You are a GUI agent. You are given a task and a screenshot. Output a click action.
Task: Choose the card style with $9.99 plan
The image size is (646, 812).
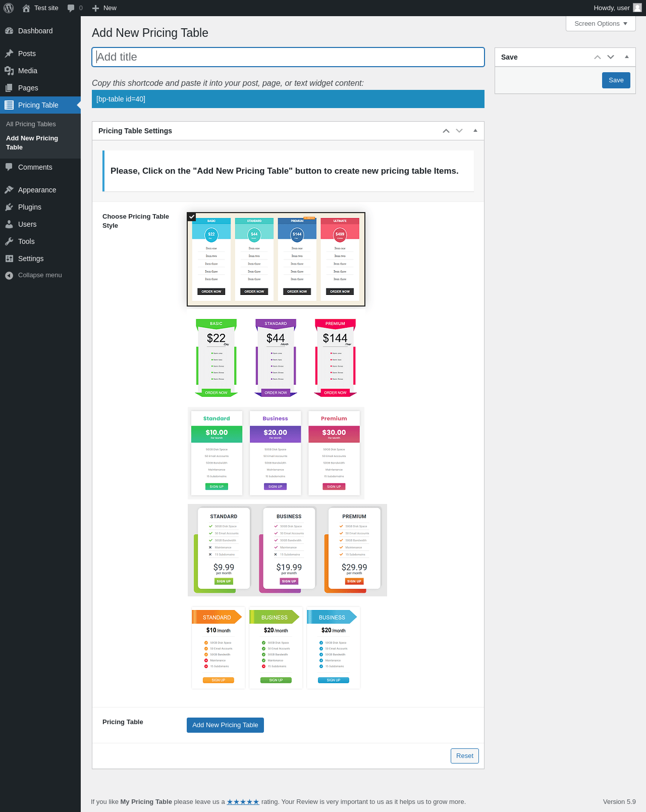287,550
